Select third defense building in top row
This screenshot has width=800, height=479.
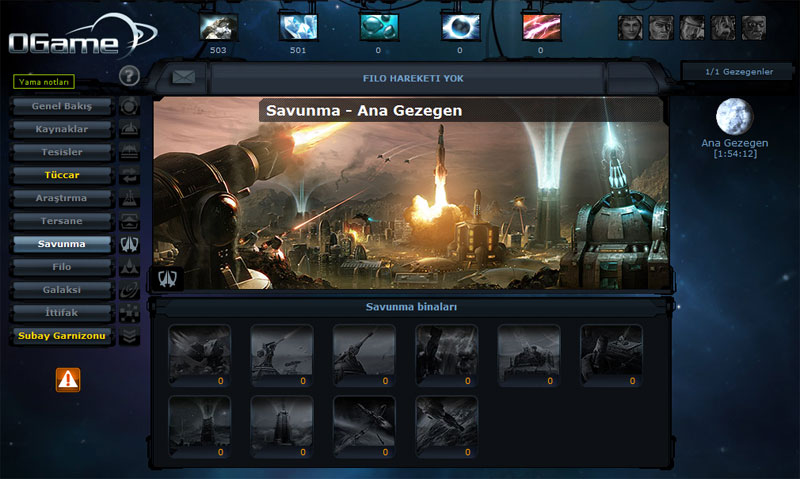click(x=364, y=356)
